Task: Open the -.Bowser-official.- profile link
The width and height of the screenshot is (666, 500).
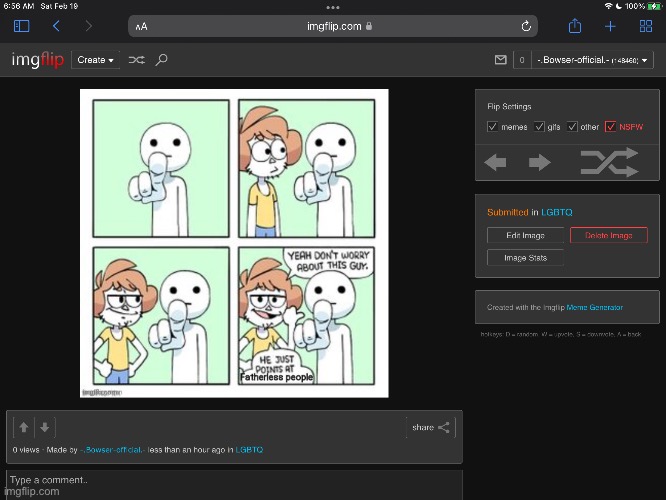Action: [x=112, y=450]
